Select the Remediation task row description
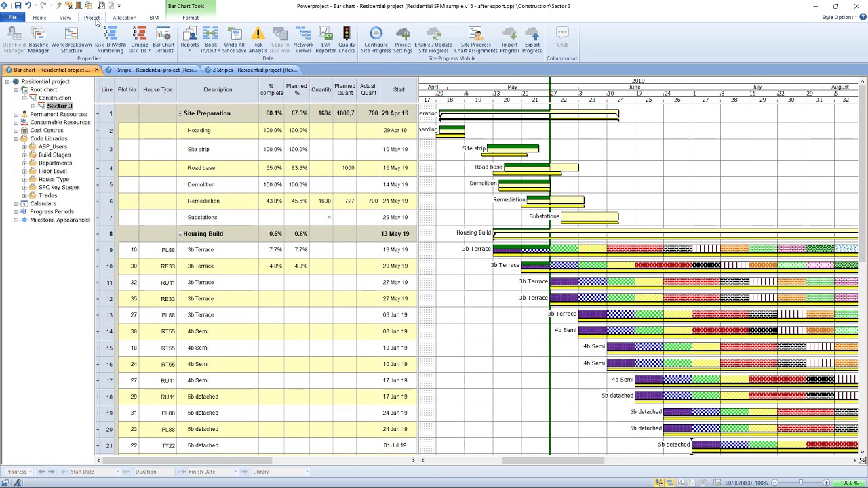 (203, 201)
